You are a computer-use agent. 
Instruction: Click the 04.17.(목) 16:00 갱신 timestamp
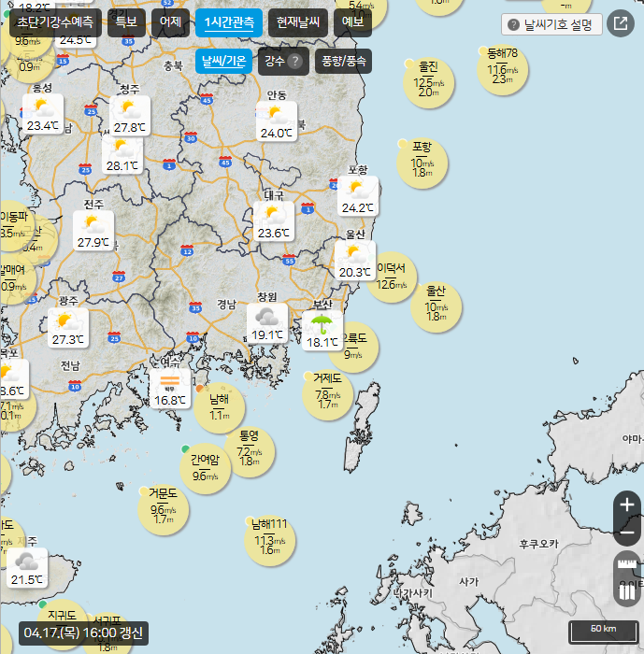83,633
